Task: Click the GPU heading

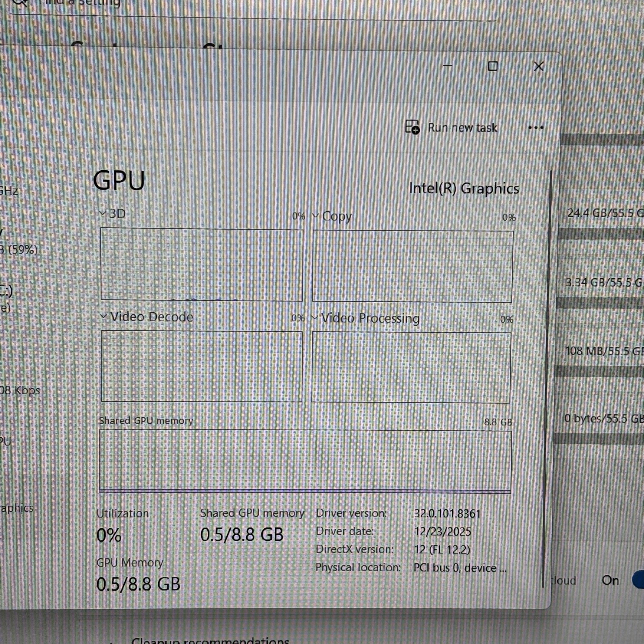Action: (x=119, y=181)
